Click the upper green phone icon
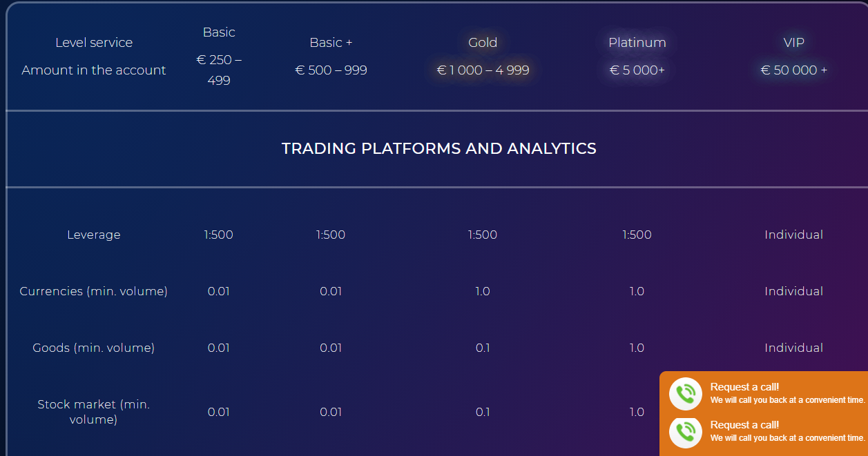This screenshot has height=456, width=868. (x=686, y=394)
